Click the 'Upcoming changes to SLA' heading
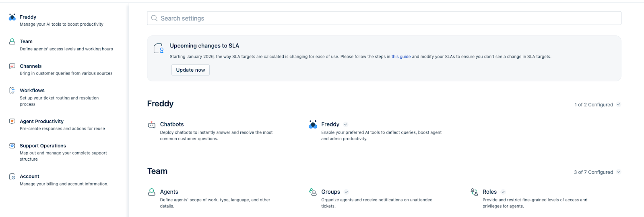The height and width of the screenshot is (217, 644). click(x=204, y=46)
